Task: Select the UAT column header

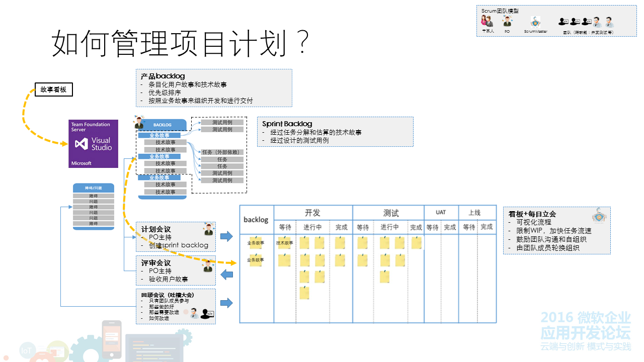Action: pyautogui.click(x=441, y=212)
